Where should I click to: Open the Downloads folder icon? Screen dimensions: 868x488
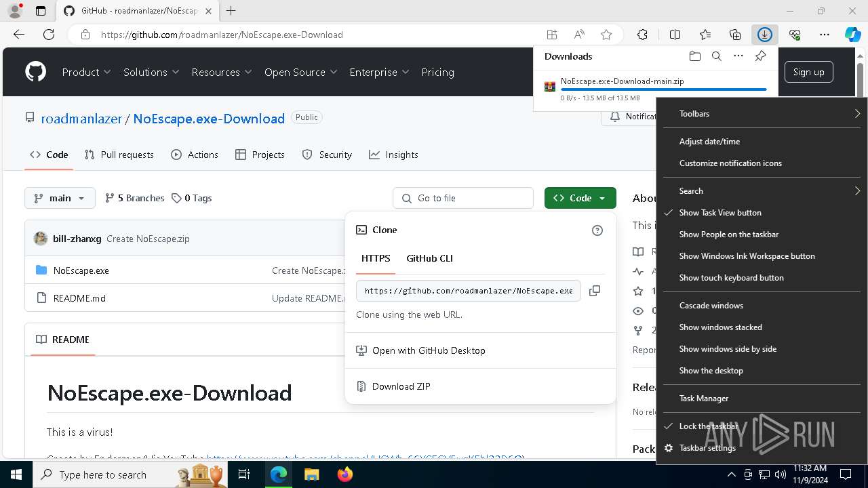(694, 56)
